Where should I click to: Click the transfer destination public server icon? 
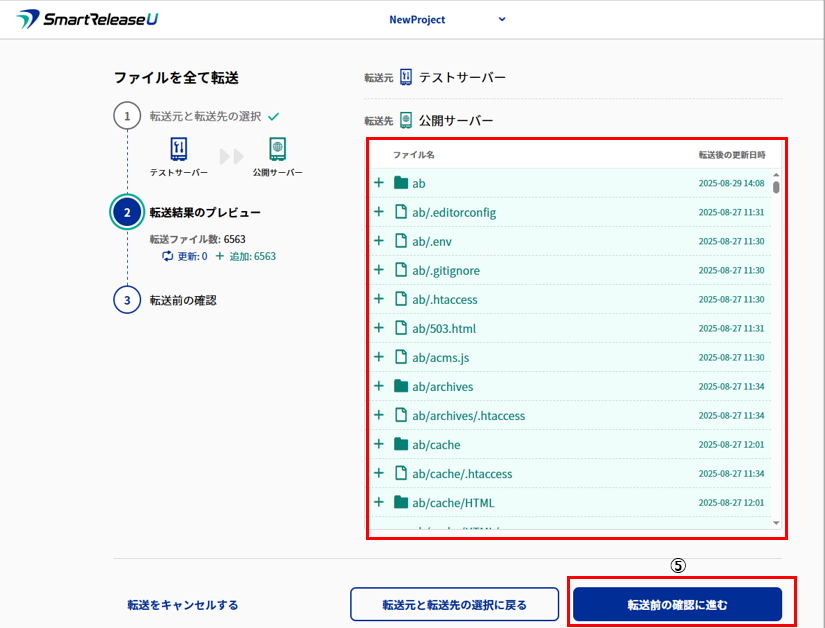point(406,120)
